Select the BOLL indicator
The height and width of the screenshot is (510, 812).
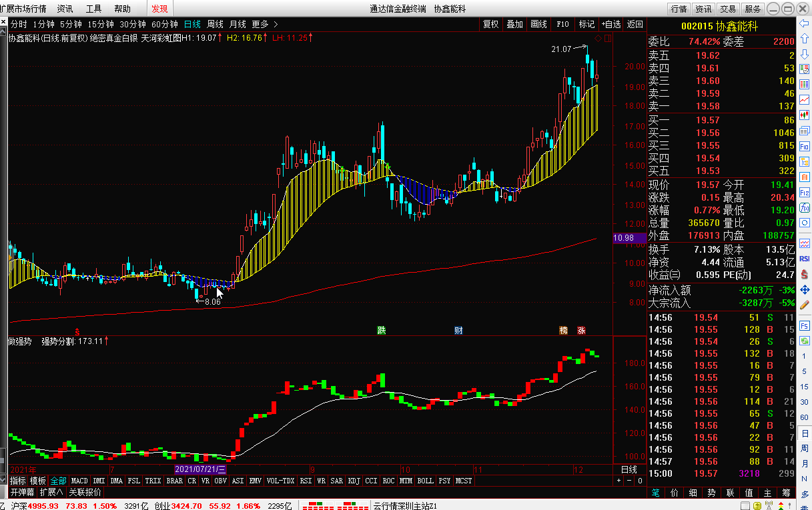coord(425,481)
